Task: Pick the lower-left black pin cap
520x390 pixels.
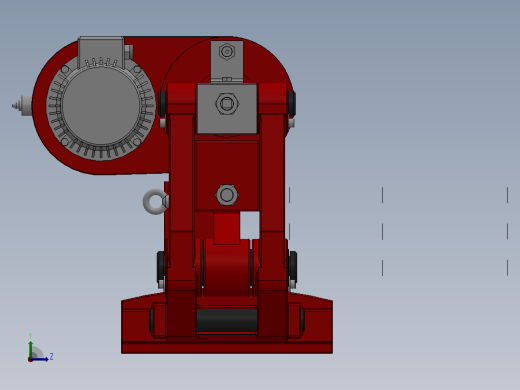Action: (161, 267)
